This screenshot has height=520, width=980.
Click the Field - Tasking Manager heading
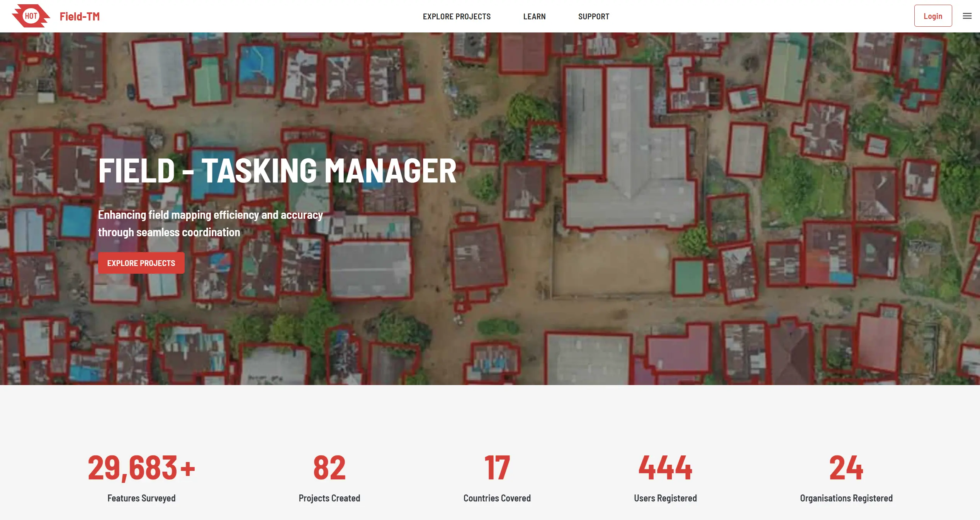pyautogui.click(x=277, y=170)
